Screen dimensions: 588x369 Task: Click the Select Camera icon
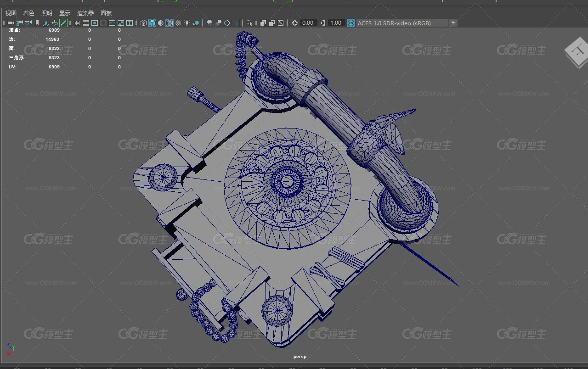click(x=11, y=23)
